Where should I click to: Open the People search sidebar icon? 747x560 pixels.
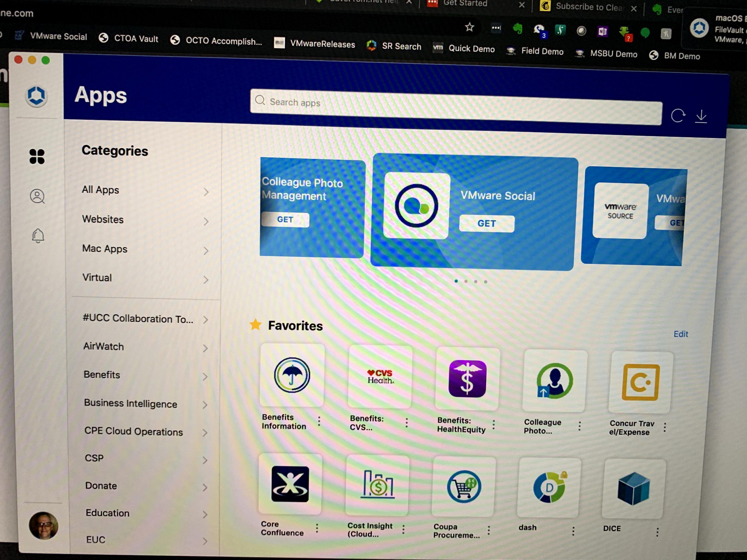37,196
